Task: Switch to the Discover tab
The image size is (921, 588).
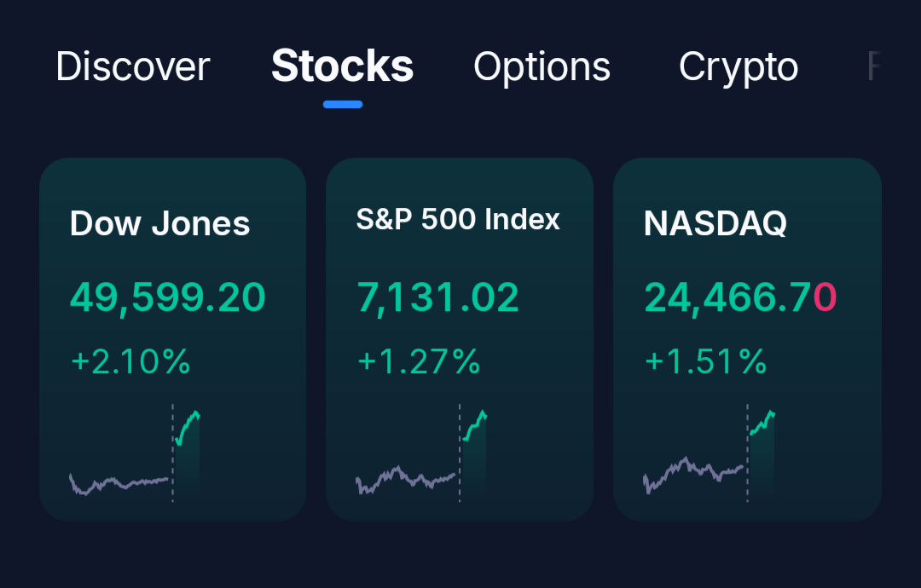Action: 132,66
